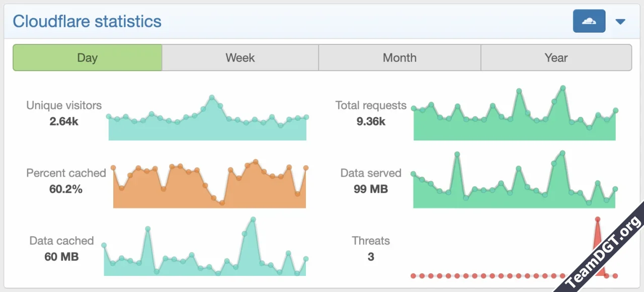644x292 pixels.
Task: Select the Year statistics view
Action: [x=556, y=57]
